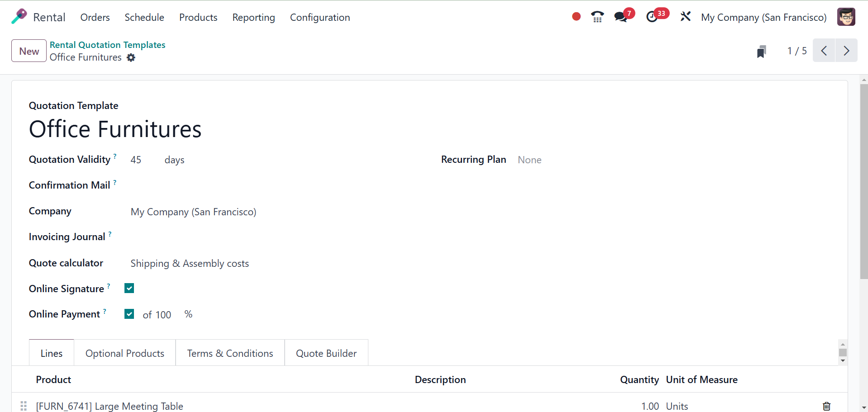Image resolution: width=868 pixels, height=412 pixels.
Task: Click the [FURN_6741] Large Meeting Table product
Action: click(x=110, y=406)
